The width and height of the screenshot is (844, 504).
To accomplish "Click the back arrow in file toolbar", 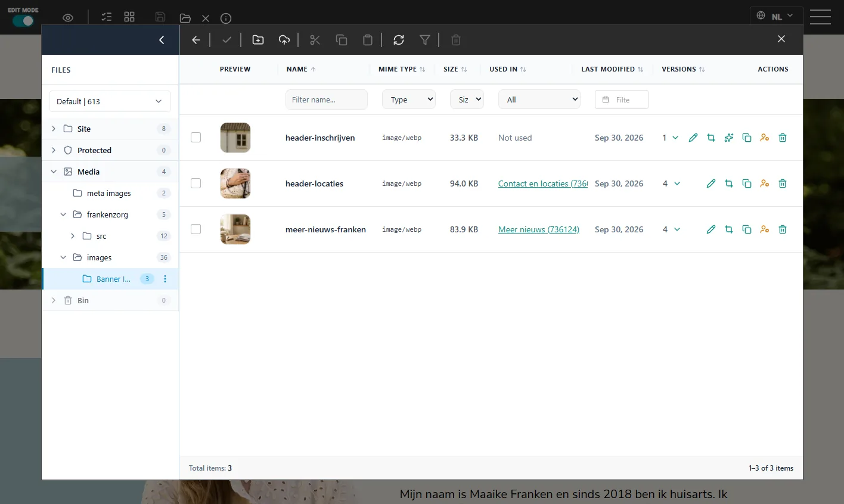I will [x=196, y=40].
